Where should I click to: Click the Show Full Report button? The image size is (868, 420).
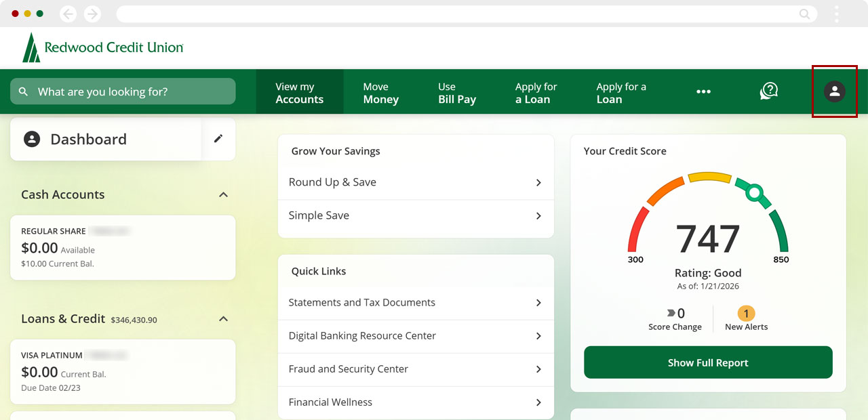(x=708, y=362)
